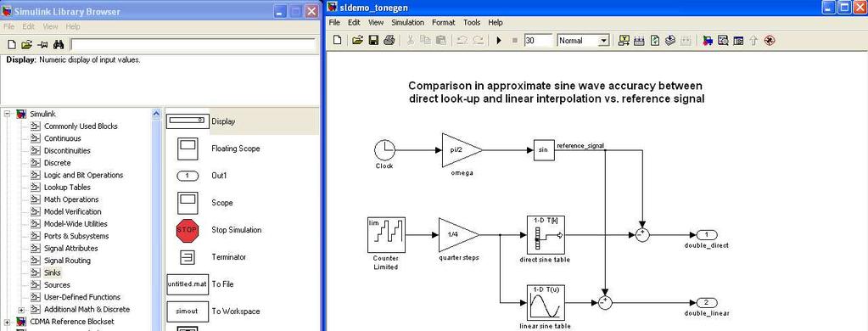
Task: Click the binoculars Find block icon
Action: coord(59,45)
